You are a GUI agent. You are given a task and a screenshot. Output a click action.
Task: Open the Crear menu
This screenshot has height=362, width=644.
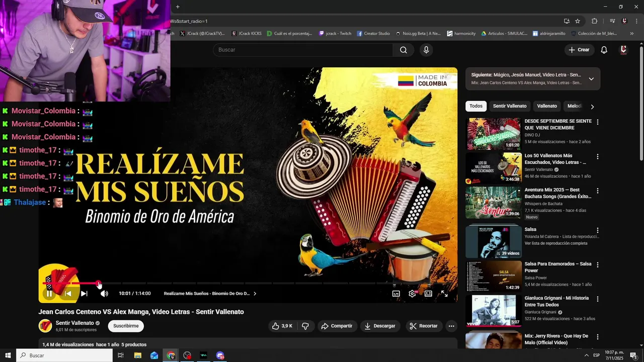579,50
